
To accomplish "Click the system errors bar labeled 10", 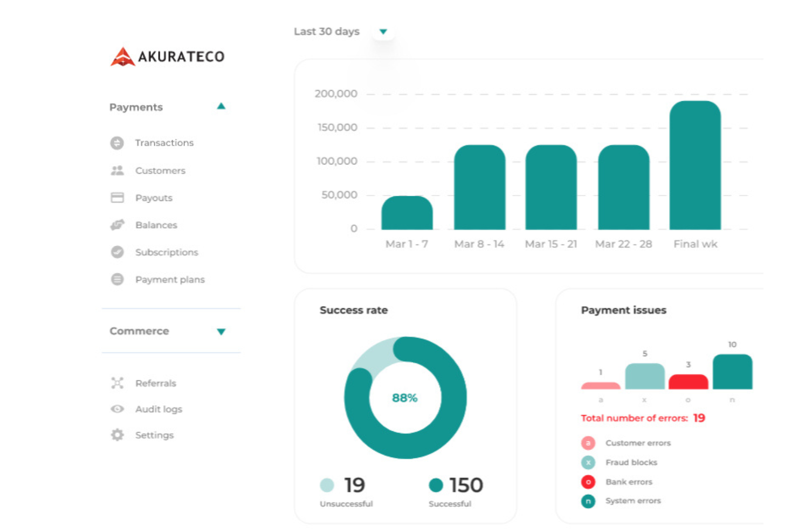I will pos(732,371).
